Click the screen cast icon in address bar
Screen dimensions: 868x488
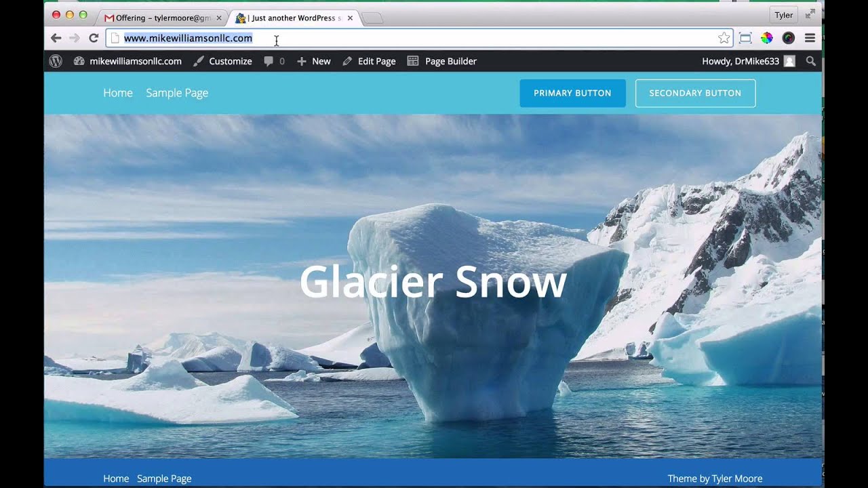point(745,39)
